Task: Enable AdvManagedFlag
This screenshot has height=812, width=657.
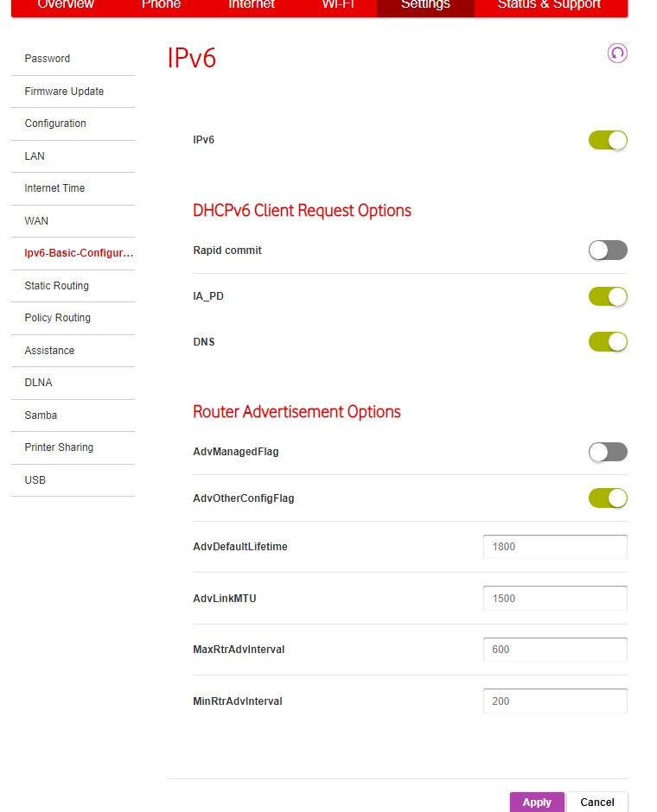Action: pos(608,452)
